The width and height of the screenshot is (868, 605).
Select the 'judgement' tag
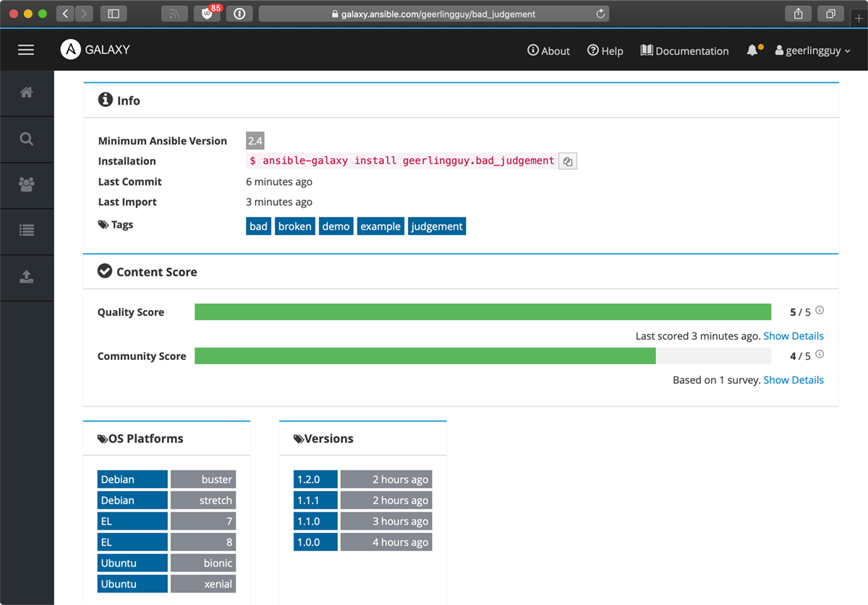pos(437,226)
